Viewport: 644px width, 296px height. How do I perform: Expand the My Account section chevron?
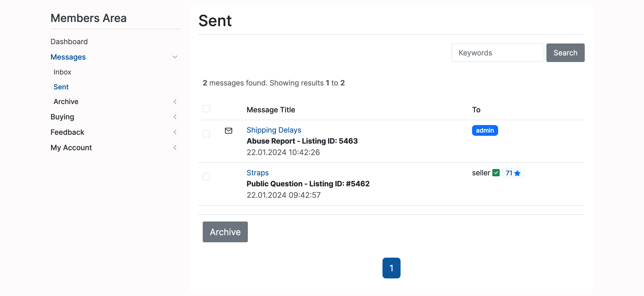click(175, 148)
